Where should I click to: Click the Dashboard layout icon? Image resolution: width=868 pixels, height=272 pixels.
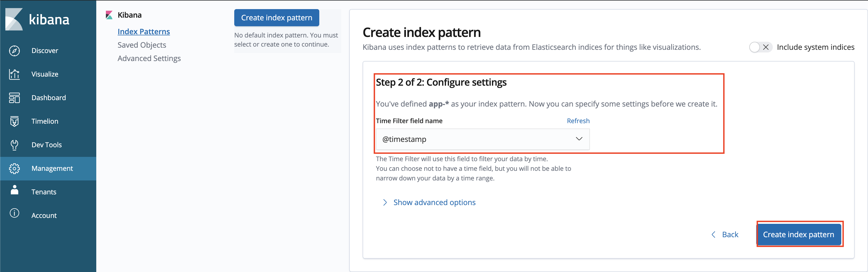click(x=14, y=98)
